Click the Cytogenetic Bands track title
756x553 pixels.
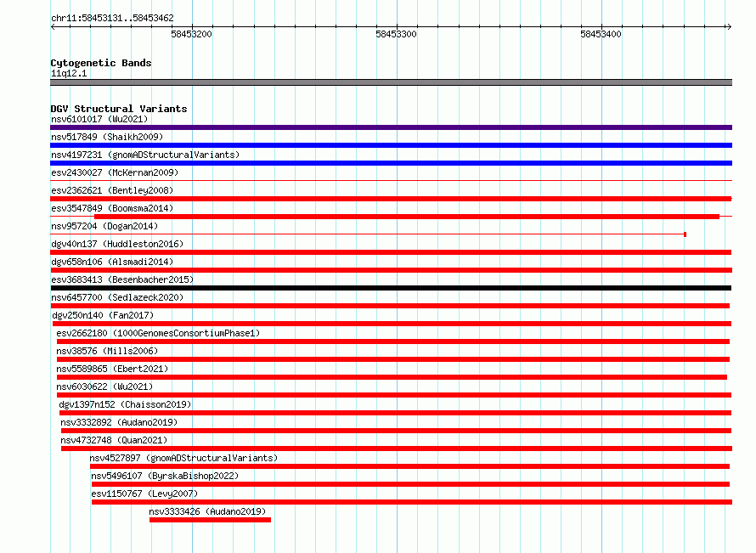[101, 63]
